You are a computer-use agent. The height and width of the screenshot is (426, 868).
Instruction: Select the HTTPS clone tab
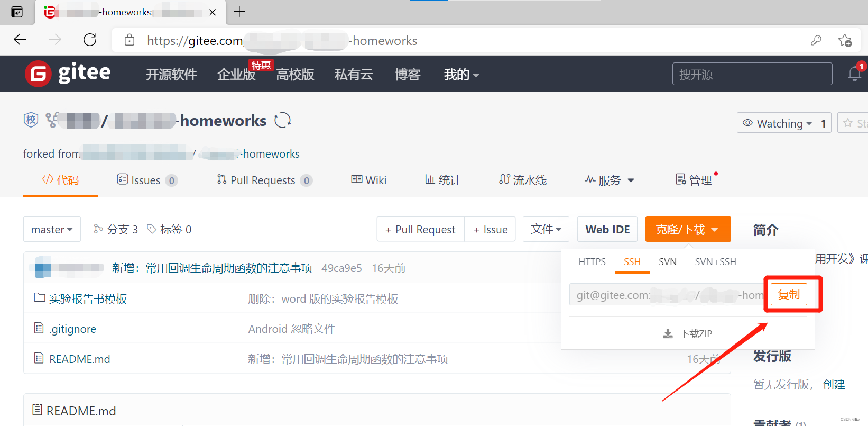[592, 261]
